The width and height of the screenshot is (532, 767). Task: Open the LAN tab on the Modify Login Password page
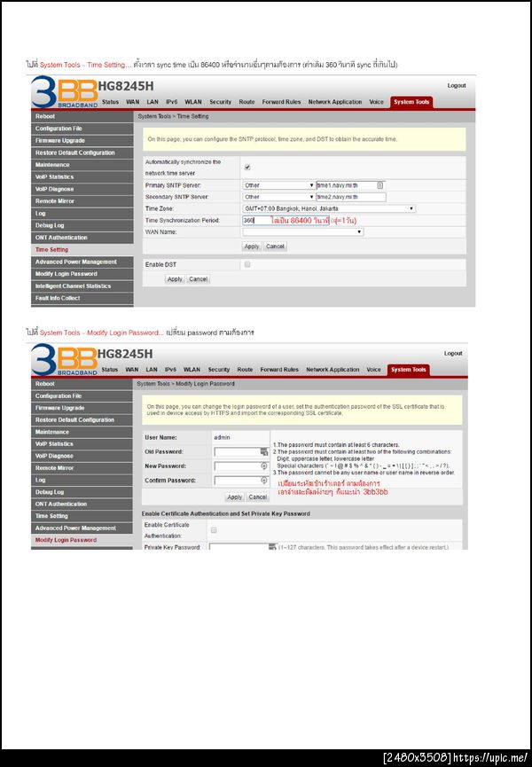[x=152, y=370]
